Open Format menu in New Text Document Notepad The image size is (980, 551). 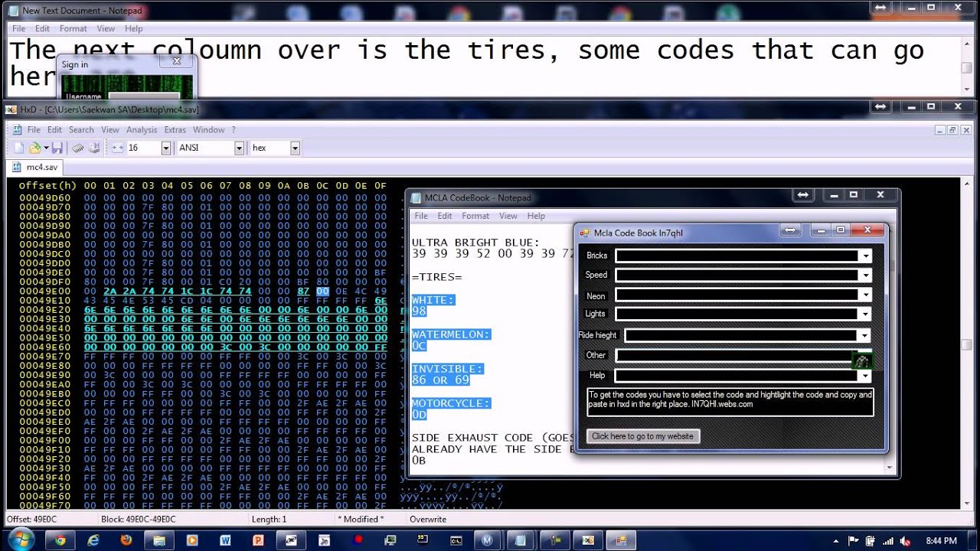click(x=73, y=28)
